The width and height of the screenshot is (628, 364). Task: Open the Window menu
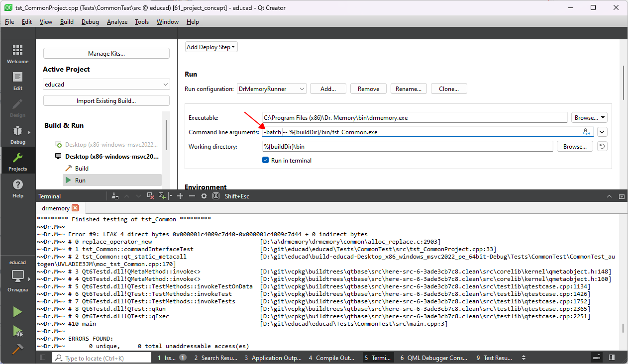click(x=168, y=22)
